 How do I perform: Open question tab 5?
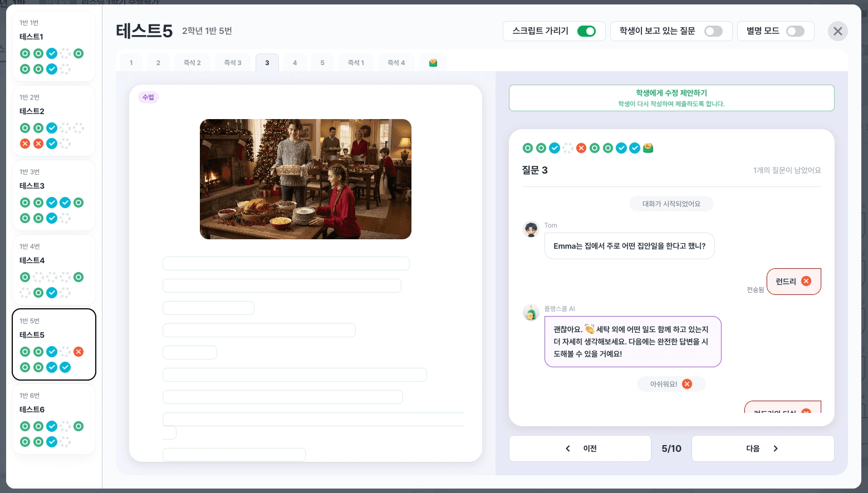322,63
